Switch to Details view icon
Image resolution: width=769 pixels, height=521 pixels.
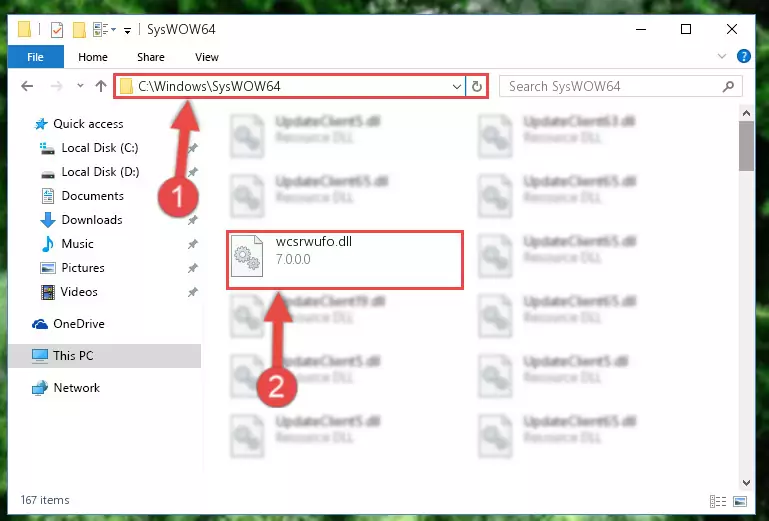(718, 501)
